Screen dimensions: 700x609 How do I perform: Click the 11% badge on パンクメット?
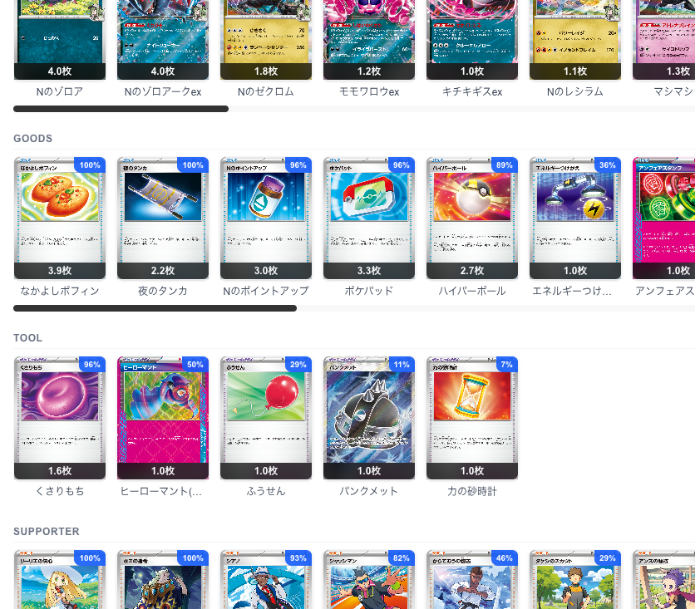402,365
